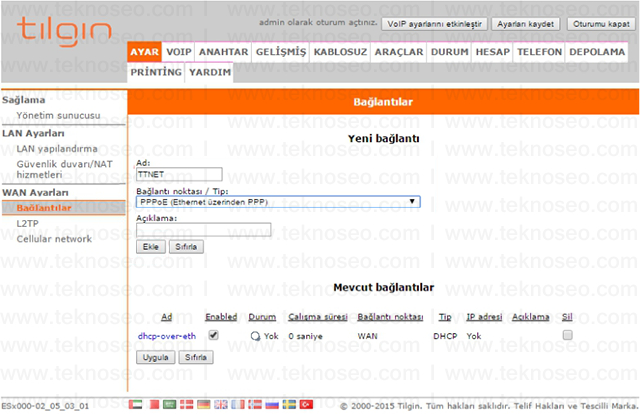Switch language using the Danish flag
This screenshot has width=640, height=414.
[187, 404]
